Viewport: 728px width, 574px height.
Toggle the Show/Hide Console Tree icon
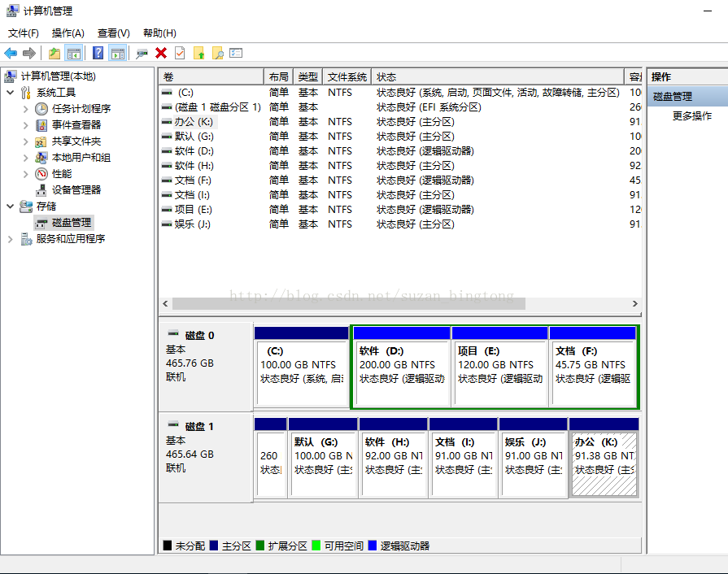(x=73, y=54)
